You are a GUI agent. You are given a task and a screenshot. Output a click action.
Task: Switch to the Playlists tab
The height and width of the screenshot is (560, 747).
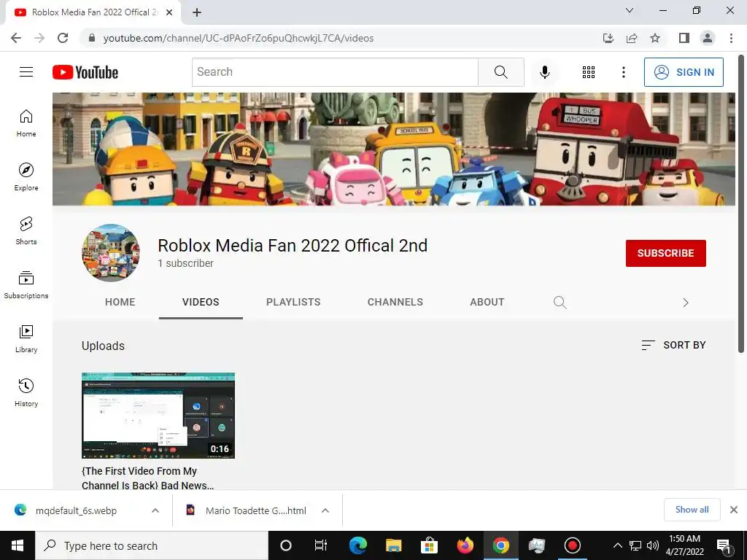[x=293, y=302]
